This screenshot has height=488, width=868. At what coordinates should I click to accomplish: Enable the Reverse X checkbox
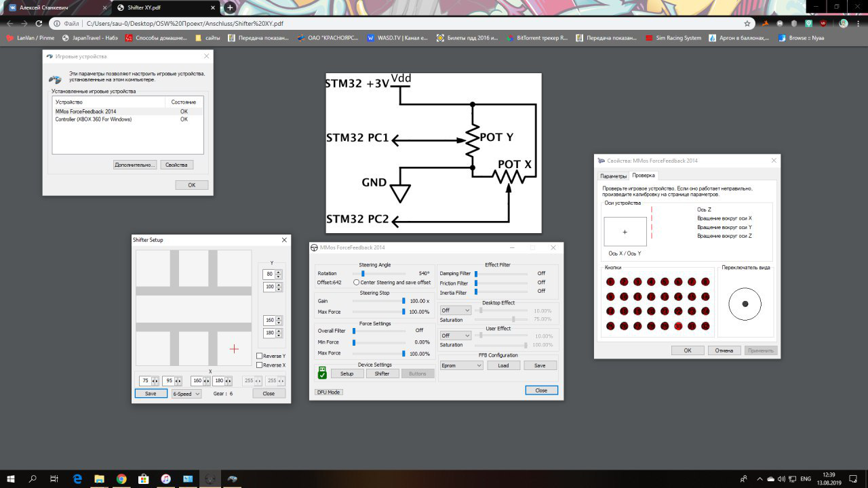(x=260, y=365)
